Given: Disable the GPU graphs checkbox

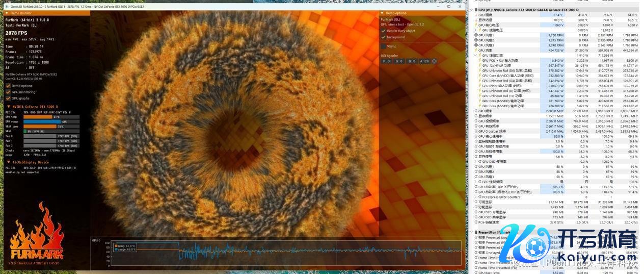Looking at the screenshot, I should (x=8, y=98).
